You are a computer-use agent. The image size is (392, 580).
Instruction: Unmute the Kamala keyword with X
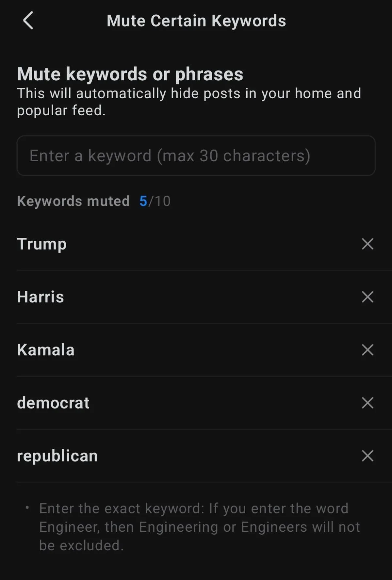click(x=367, y=350)
